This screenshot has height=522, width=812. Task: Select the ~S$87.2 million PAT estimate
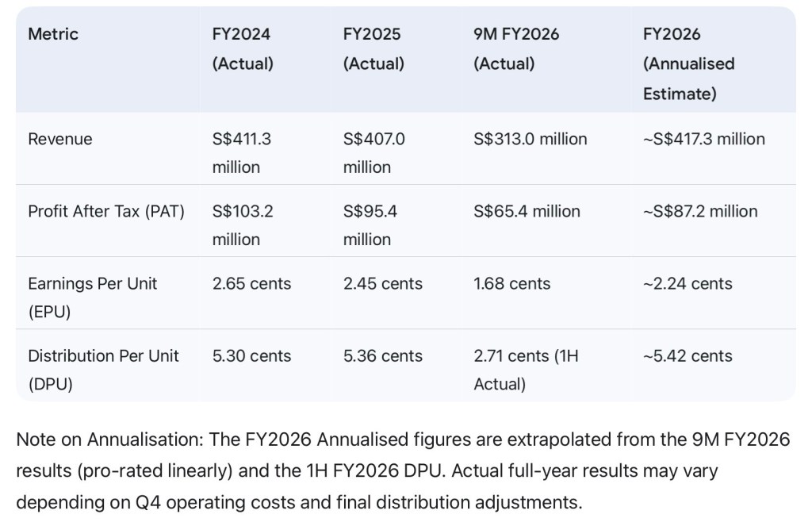699,211
